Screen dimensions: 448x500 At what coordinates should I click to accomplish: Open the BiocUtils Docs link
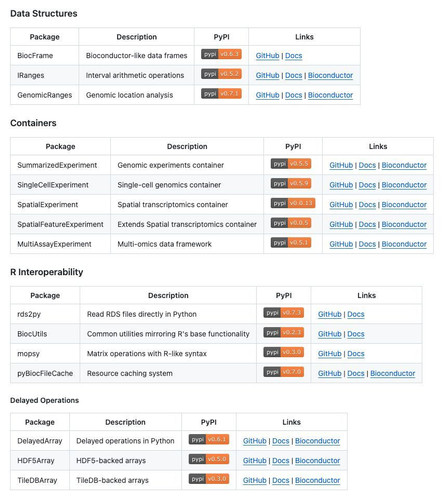coord(356,334)
